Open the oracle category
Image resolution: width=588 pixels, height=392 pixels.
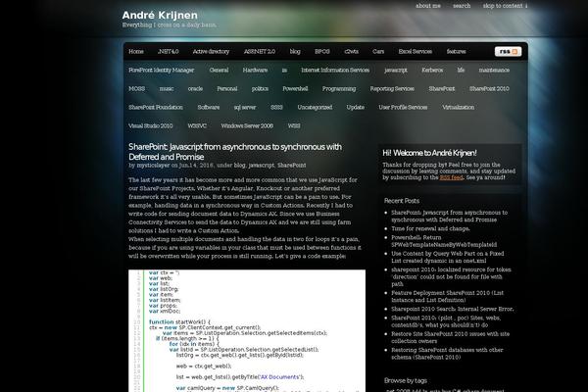[195, 88]
